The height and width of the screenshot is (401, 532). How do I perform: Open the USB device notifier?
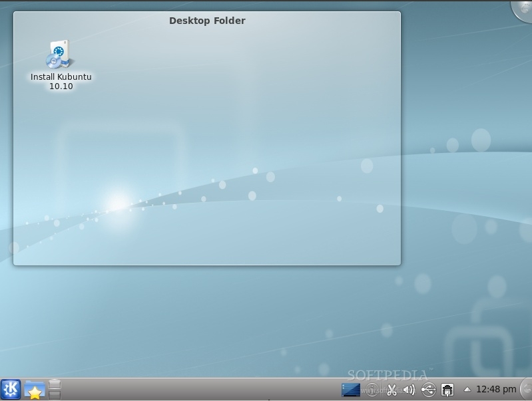pos(429,390)
